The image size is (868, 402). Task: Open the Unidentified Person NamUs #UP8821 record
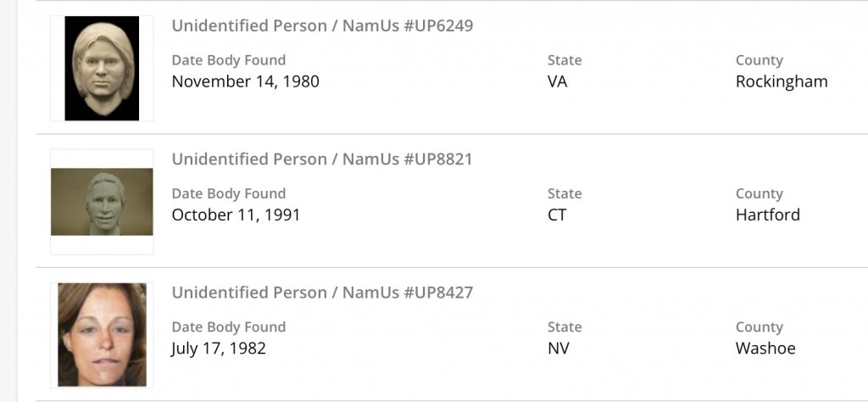pyautogui.click(x=322, y=159)
